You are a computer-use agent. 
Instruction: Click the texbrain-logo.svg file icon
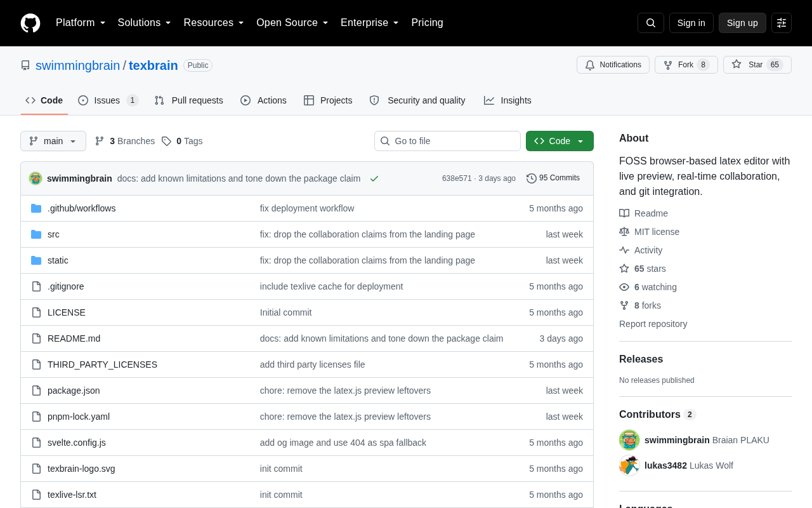[36, 469]
